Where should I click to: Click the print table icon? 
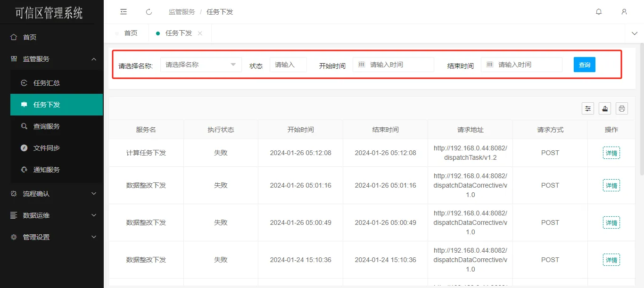(622, 108)
